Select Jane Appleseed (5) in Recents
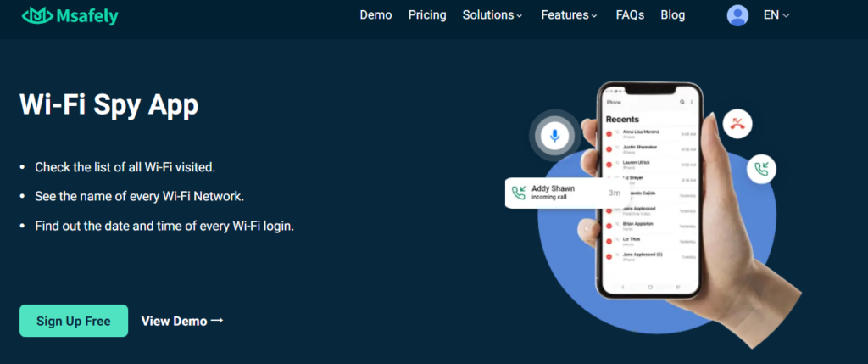This screenshot has width=868, height=364. tap(650, 256)
